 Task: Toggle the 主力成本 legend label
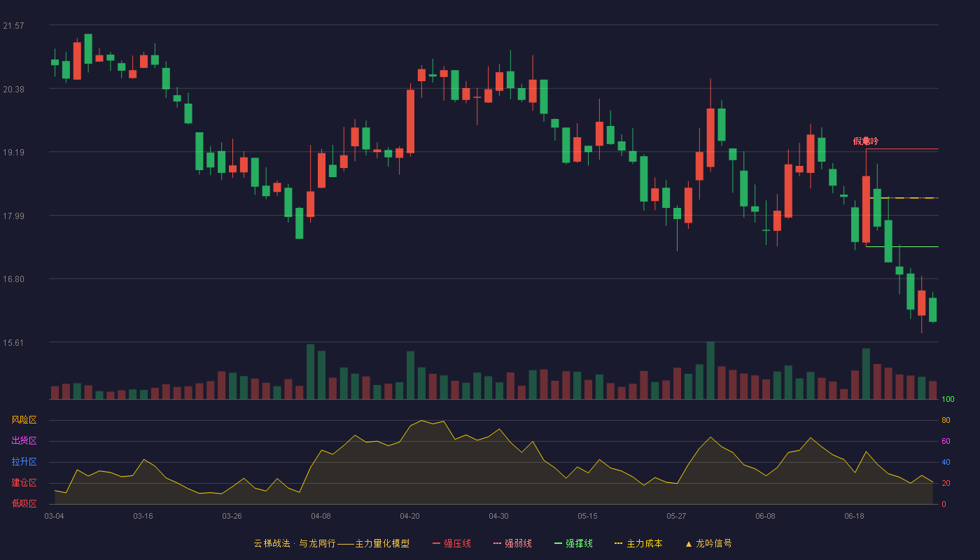point(644,543)
